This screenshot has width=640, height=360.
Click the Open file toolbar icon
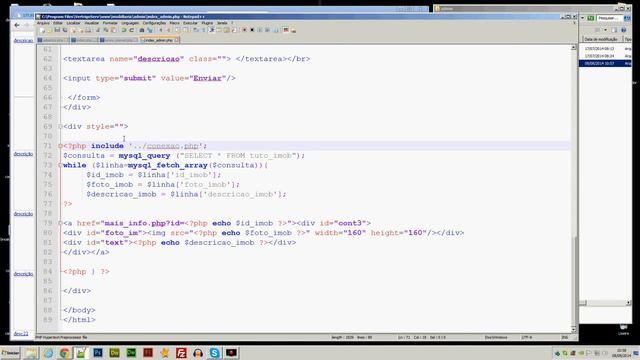[49, 30]
